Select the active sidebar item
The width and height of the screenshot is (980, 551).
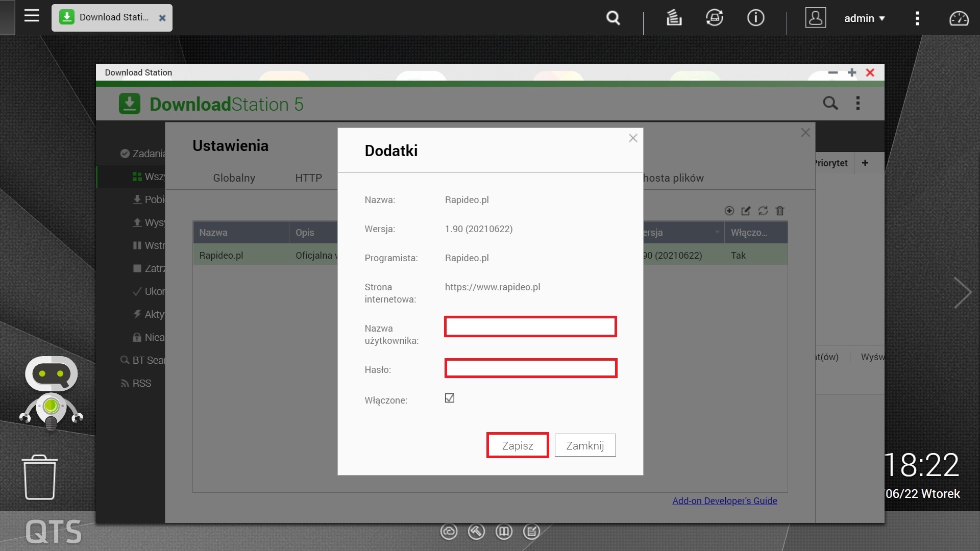click(148, 314)
